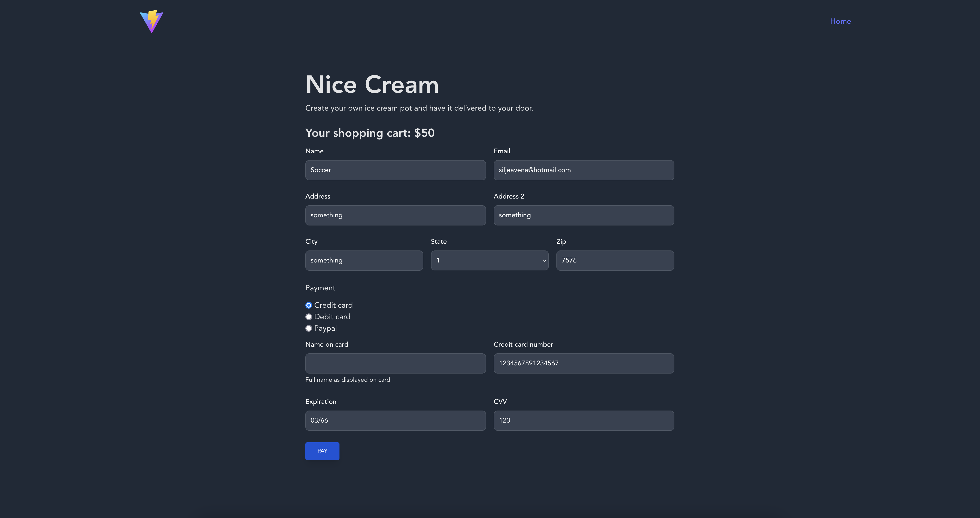Select the Zip field showing 7576
The image size is (980, 518).
(615, 260)
